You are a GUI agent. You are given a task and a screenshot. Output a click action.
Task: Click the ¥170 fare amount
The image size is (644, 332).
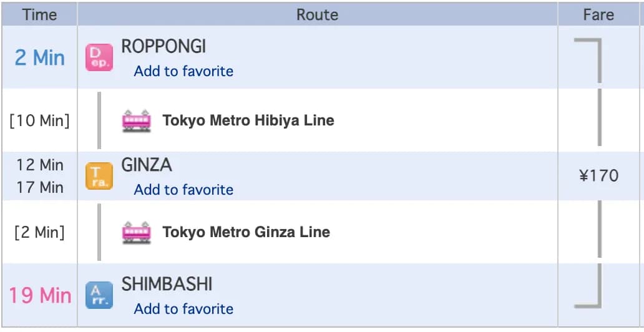[599, 176]
